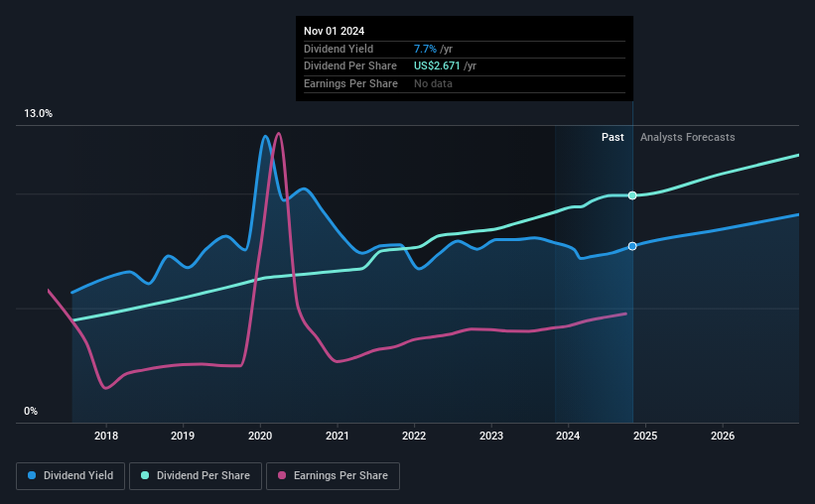
Task: Click the 2026 x-axis label
Action: click(723, 436)
